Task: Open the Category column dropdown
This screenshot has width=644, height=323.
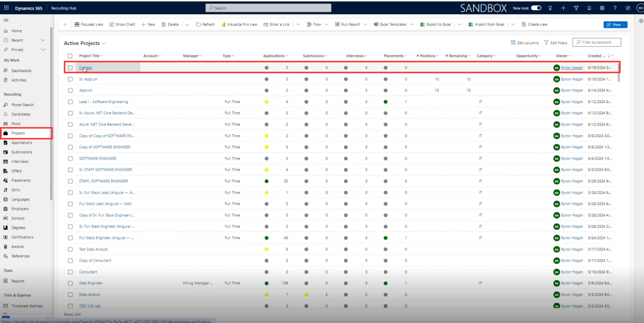Action: click(495, 56)
